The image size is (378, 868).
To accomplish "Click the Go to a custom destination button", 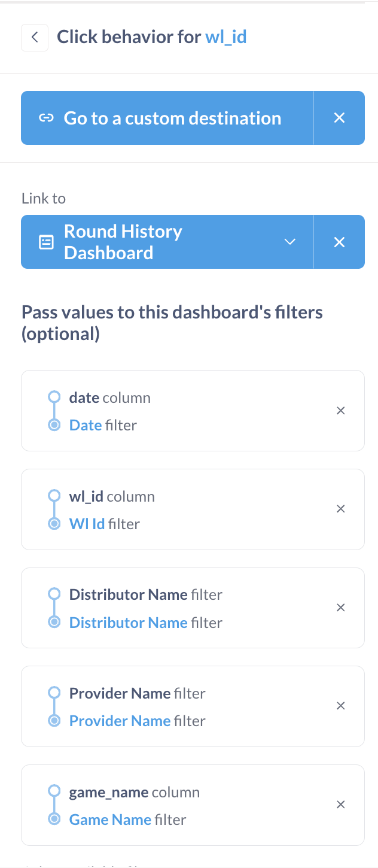I will tap(172, 118).
